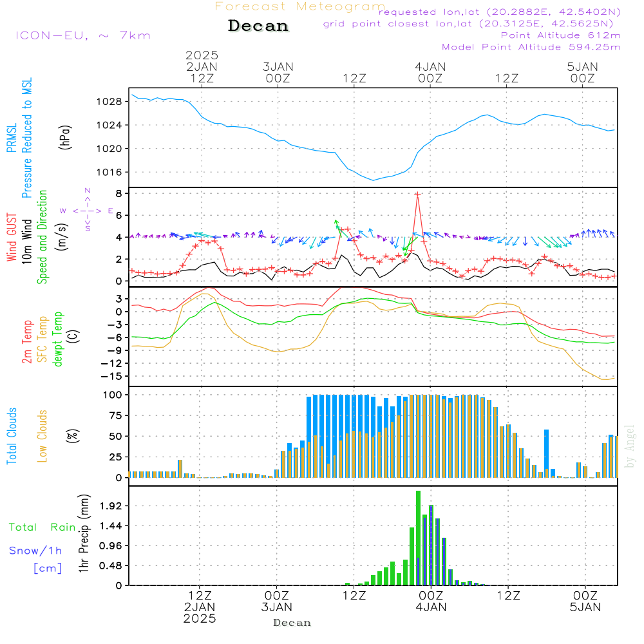Click the "5JAN 00Z" label above the pressure chart
This screenshot has width=644, height=644.
tap(582, 72)
